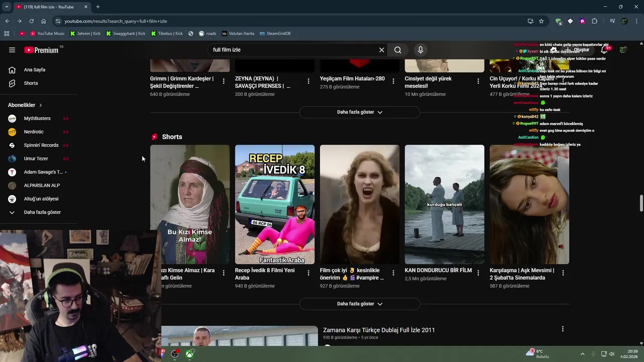Open taskbar weather widget 6°C Bulutlu
The image size is (644, 362).
(538, 354)
